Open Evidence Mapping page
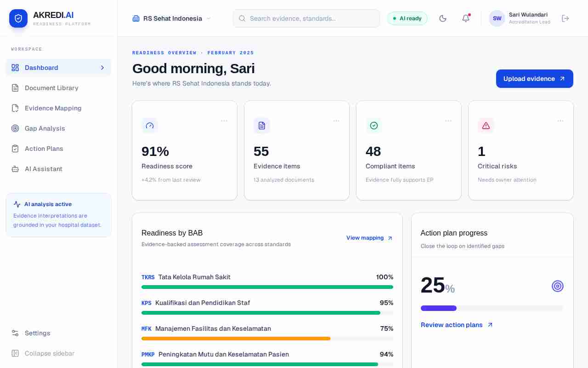 (58, 108)
